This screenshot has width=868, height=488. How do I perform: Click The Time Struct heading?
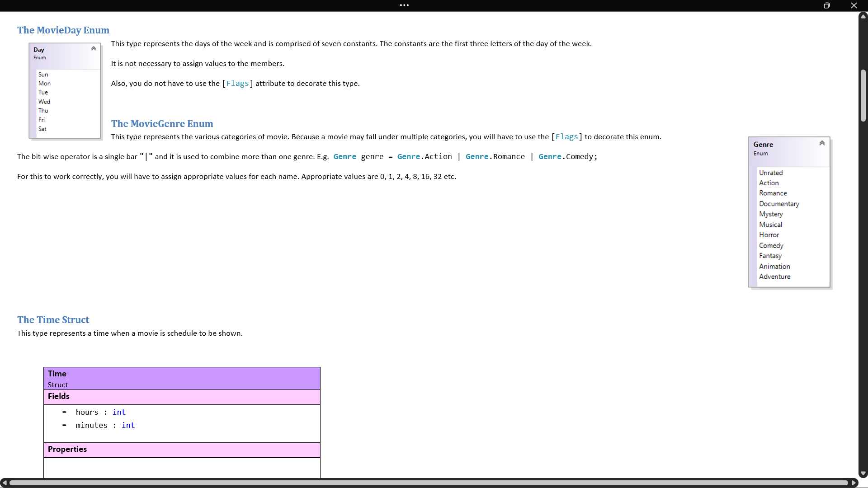click(x=53, y=320)
